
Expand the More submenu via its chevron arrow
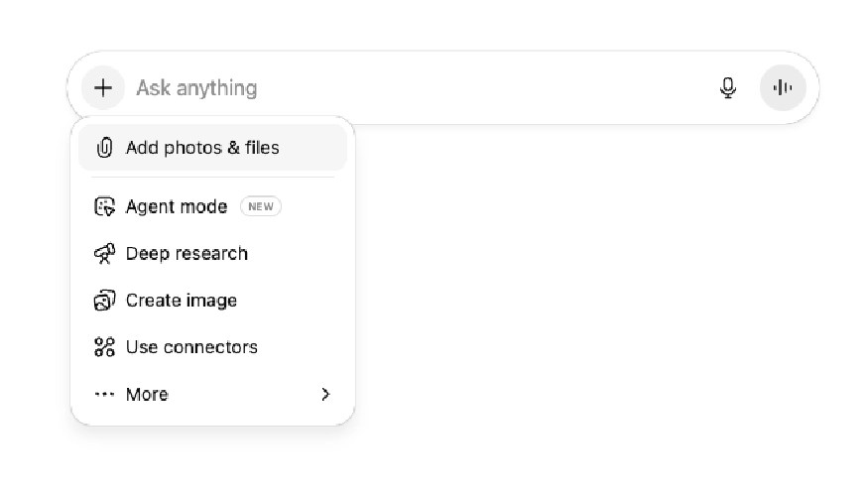(325, 394)
